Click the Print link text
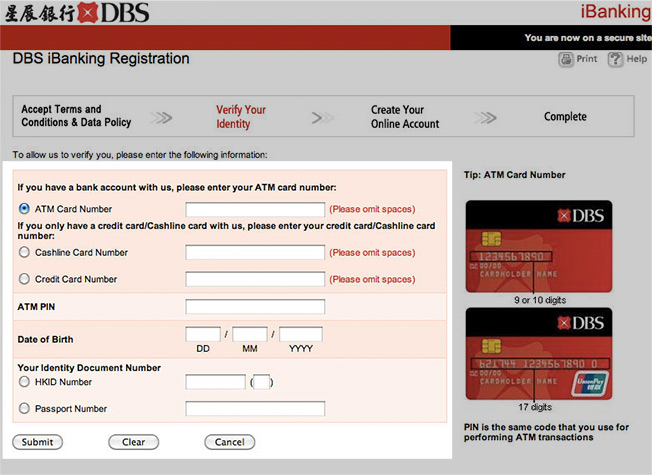The height and width of the screenshot is (475, 652). [x=586, y=59]
